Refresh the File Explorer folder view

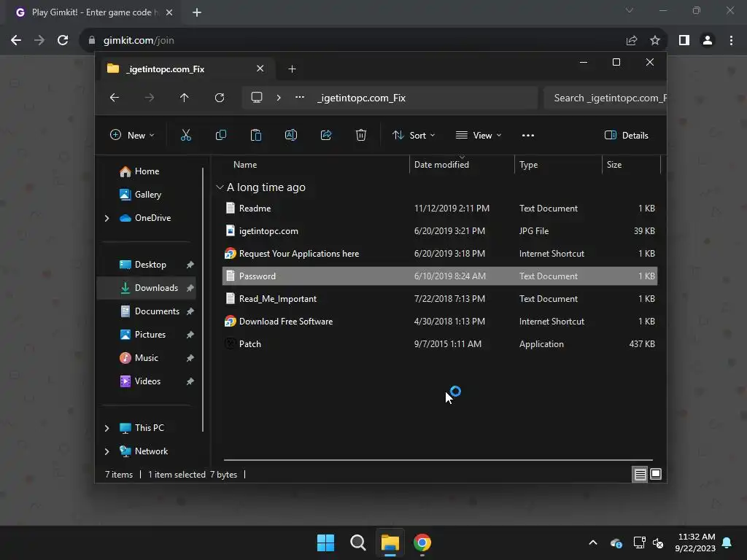click(x=220, y=98)
